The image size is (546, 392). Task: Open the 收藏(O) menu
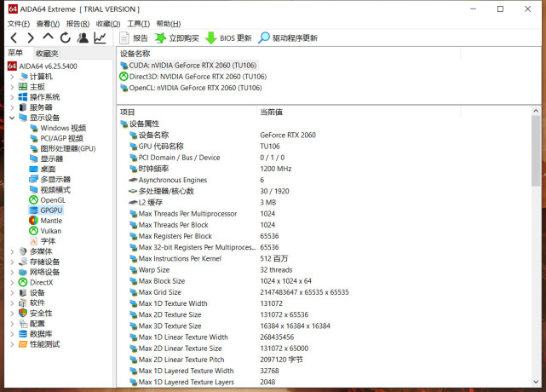[x=108, y=24]
